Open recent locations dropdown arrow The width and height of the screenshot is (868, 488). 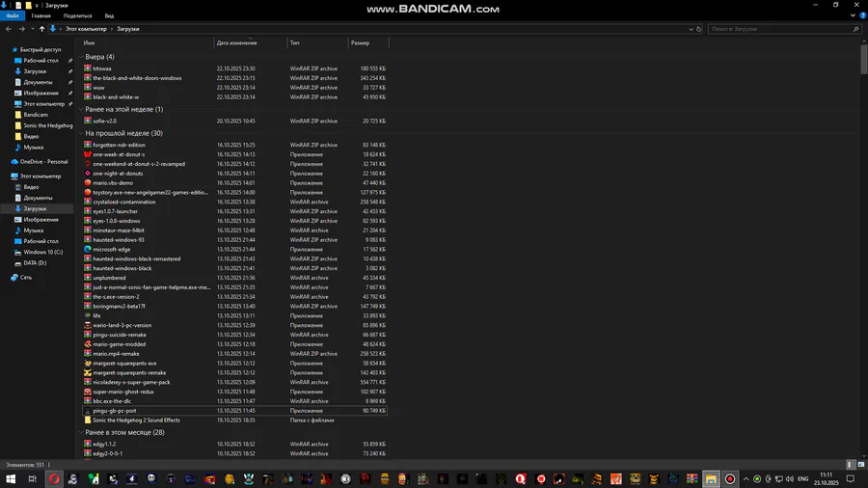(33, 29)
